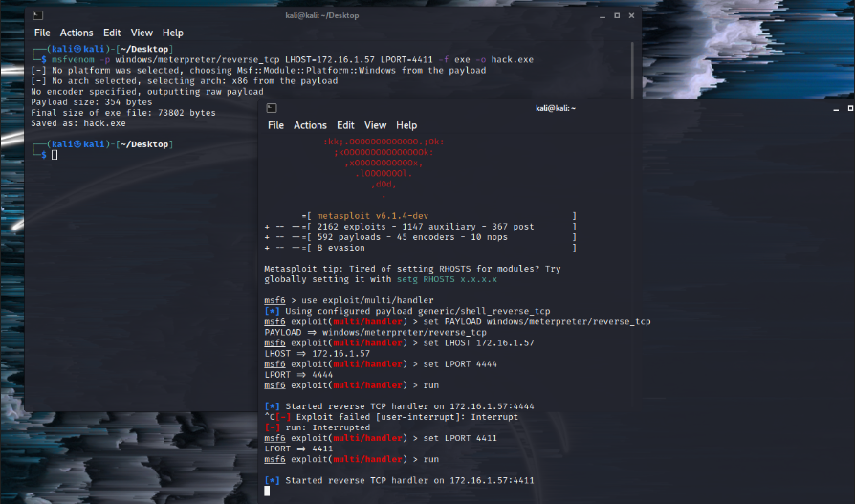Screen dimensions: 855x504
Task: Close the back Desktop terminal window
Action: pyautogui.click(x=631, y=16)
